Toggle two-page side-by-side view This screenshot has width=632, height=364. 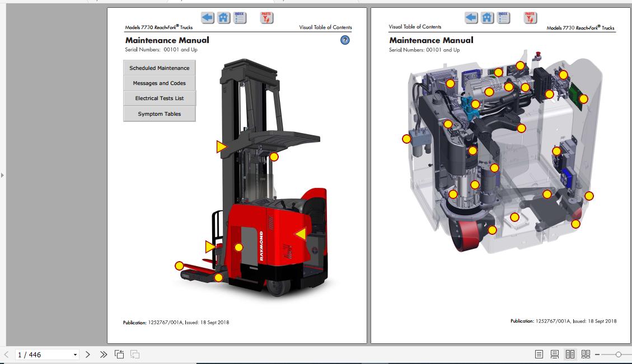tap(570, 354)
